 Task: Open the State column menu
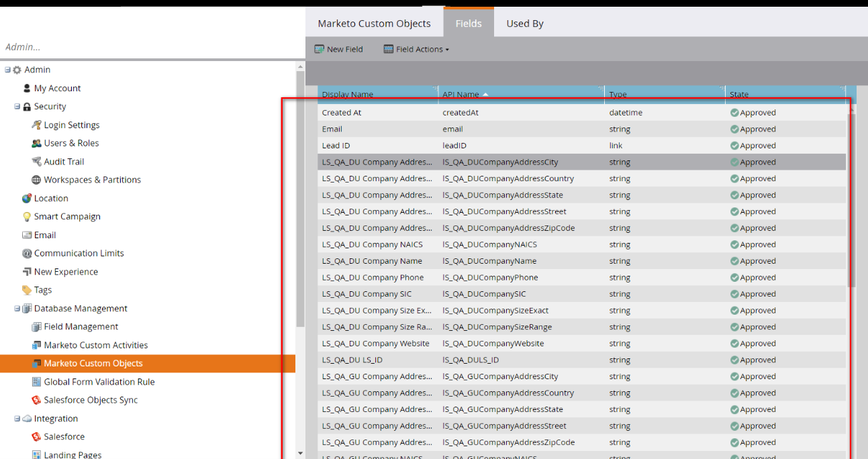pos(842,89)
